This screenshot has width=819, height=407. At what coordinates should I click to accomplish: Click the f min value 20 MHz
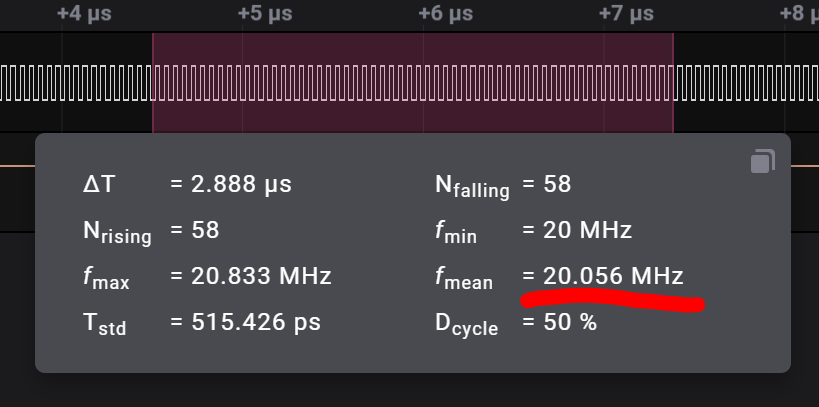(588, 230)
